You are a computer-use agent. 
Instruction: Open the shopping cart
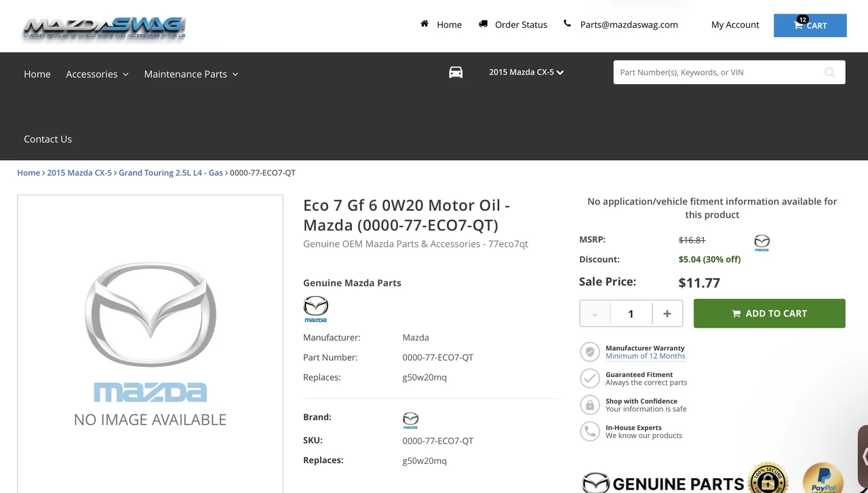[810, 25]
